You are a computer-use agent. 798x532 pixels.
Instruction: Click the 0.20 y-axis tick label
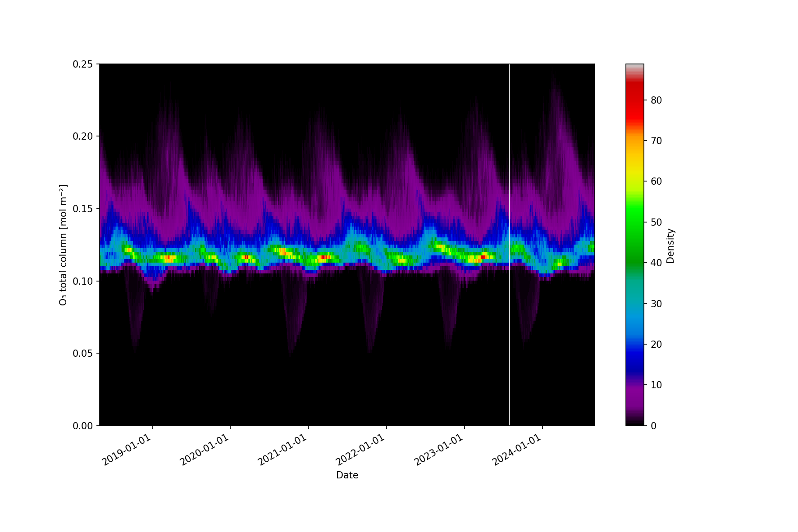click(x=83, y=136)
